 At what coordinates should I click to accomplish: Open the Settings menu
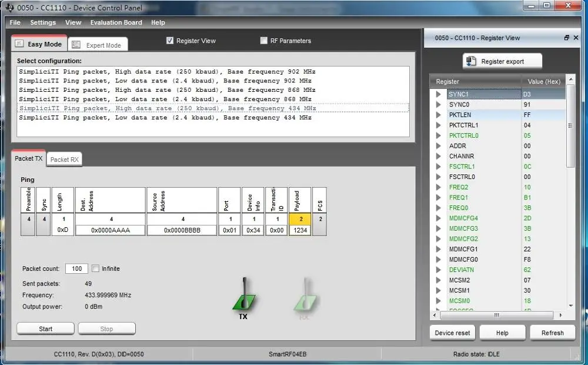(x=43, y=22)
